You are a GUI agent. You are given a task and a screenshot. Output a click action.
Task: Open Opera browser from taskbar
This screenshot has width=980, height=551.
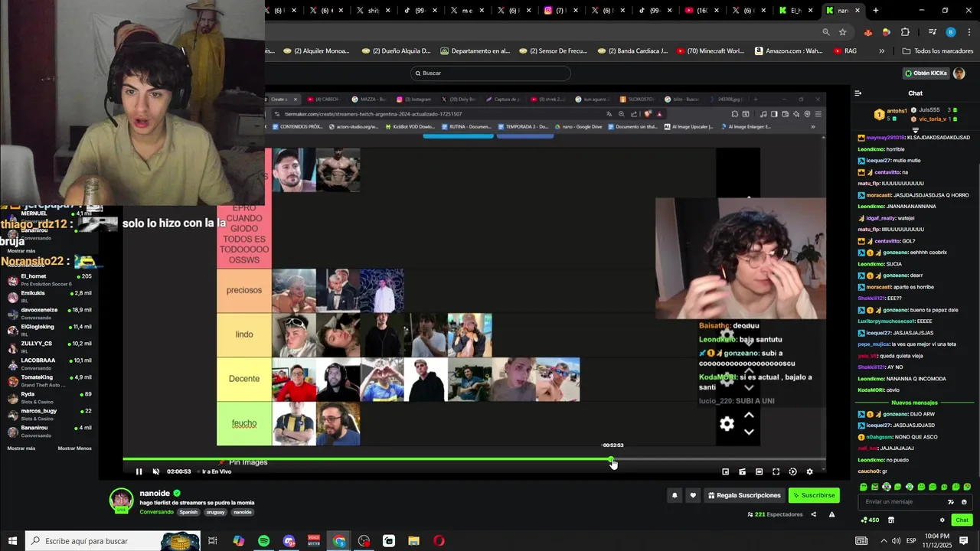(439, 541)
